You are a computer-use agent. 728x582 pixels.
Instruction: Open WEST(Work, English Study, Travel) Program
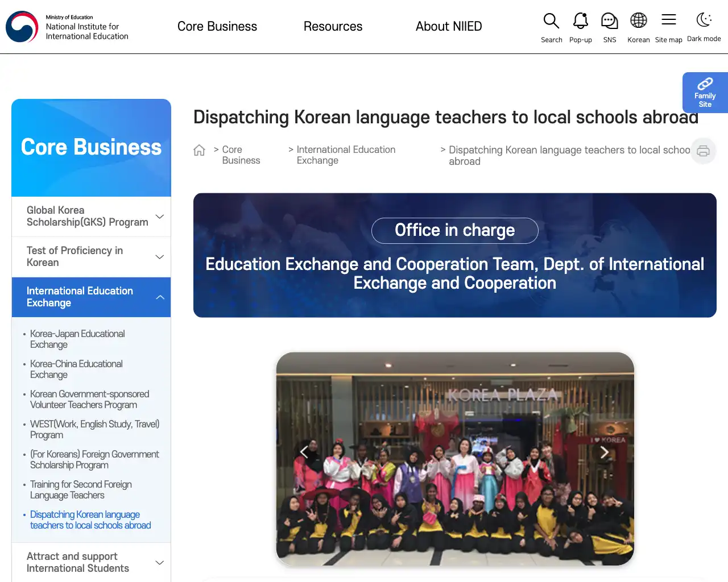click(94, 429)
